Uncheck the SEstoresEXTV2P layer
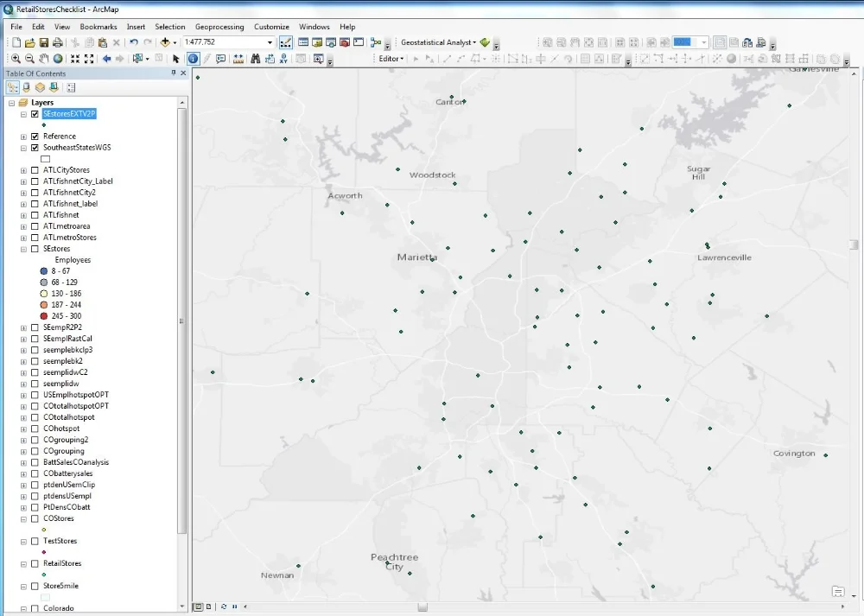Viewport: 864px width, 616px height. (x=35, y=114)
